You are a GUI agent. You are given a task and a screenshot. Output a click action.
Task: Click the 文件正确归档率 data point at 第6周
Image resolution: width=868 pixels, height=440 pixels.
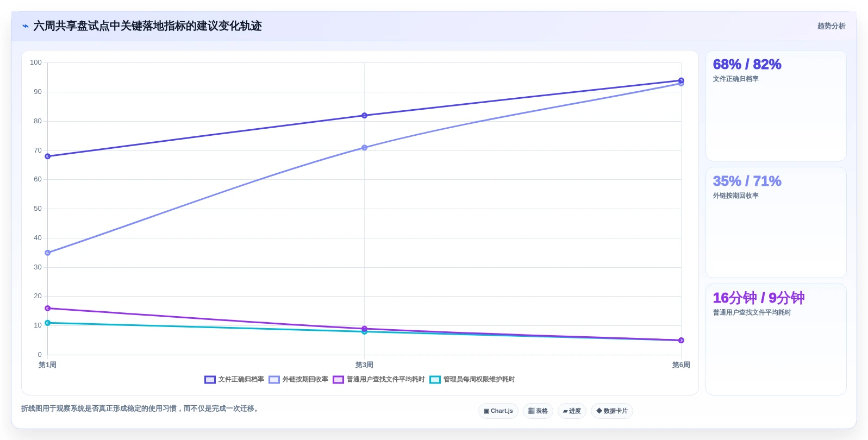tap(681, 80)
